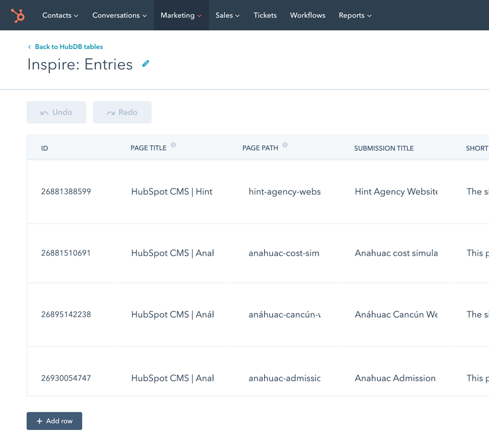The width and height of the screenshot is (489, 448).
Task: Sort by Submission Title column header
Action: click(384, 149)
